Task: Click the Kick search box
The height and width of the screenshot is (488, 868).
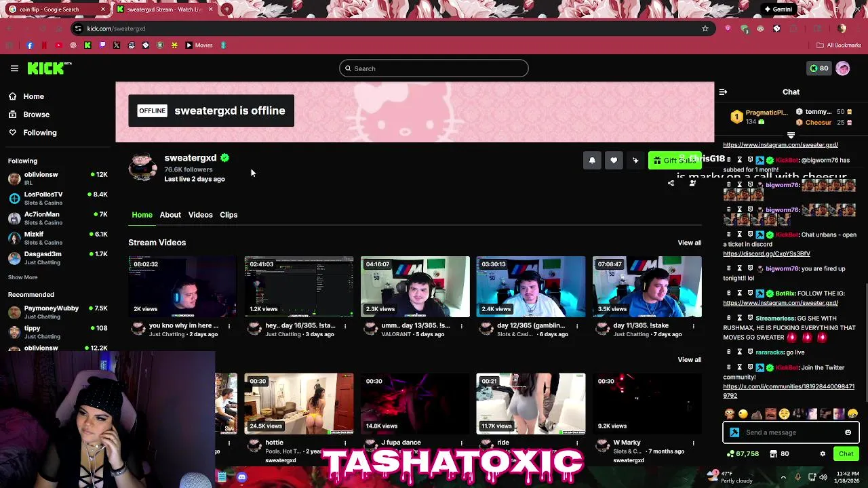Action: (433, 68)
